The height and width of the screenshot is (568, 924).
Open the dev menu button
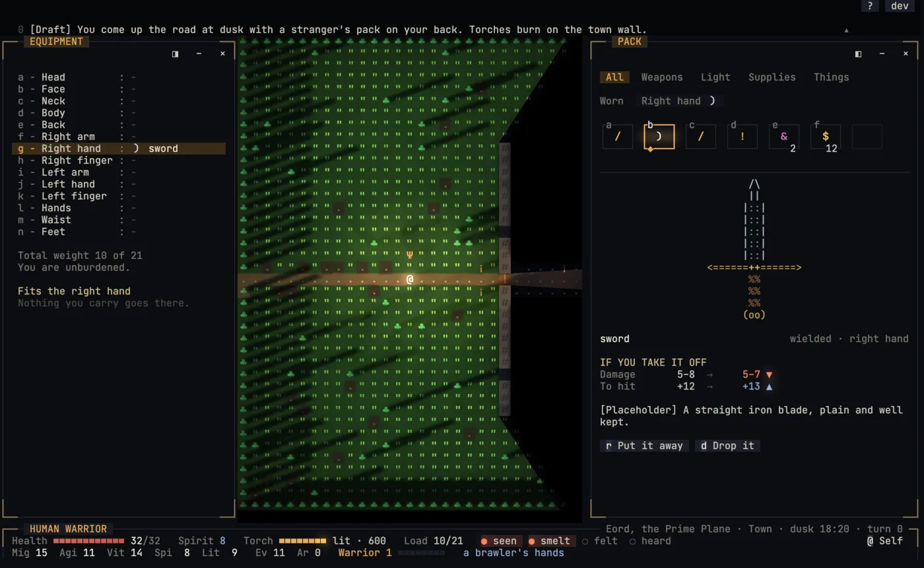(900, 6)
